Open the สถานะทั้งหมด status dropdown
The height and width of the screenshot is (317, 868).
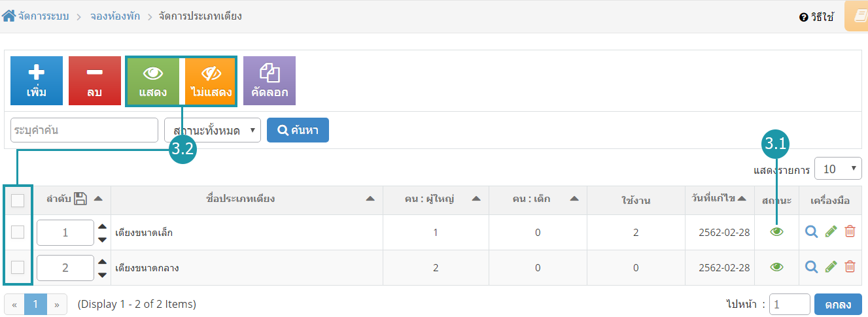click(x=212, y=130)
